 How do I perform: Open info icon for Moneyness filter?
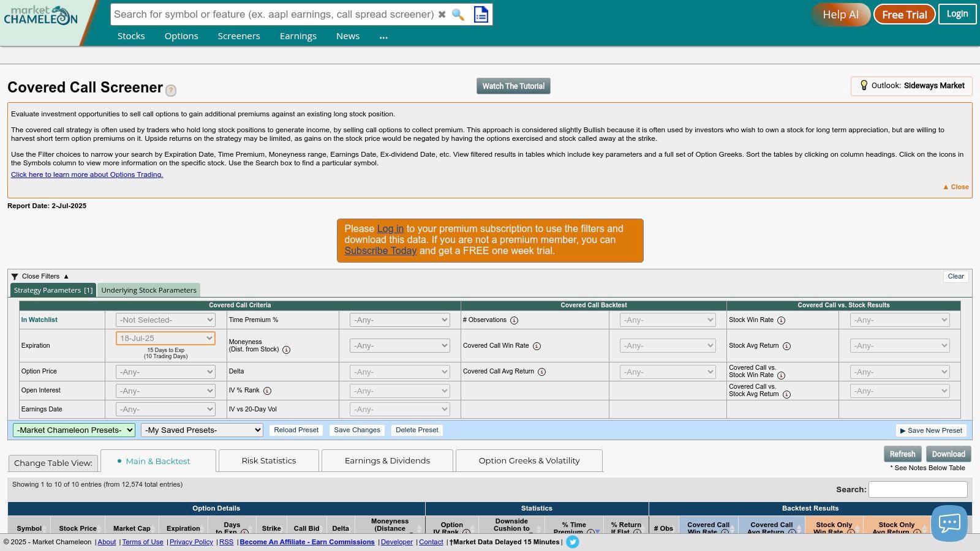(x=286, y=350)
